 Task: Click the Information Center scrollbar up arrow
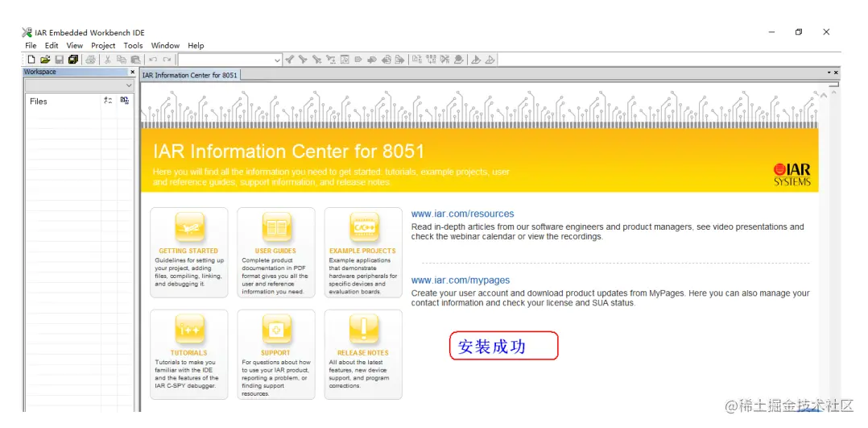(x=823, y=95)
